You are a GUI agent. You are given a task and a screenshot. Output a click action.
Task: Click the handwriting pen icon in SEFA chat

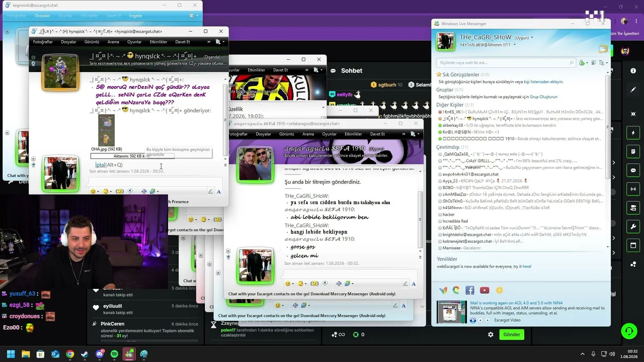(405, 284)
